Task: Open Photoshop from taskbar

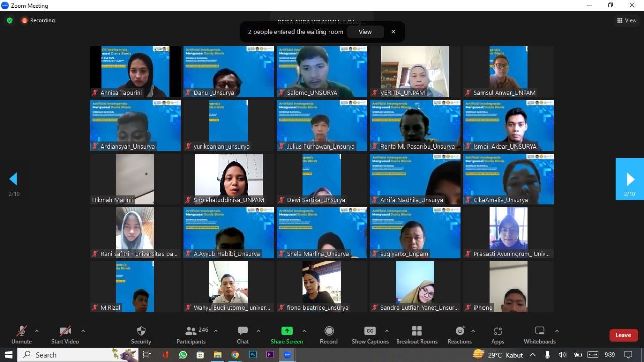Action: (x=253, y=355)
